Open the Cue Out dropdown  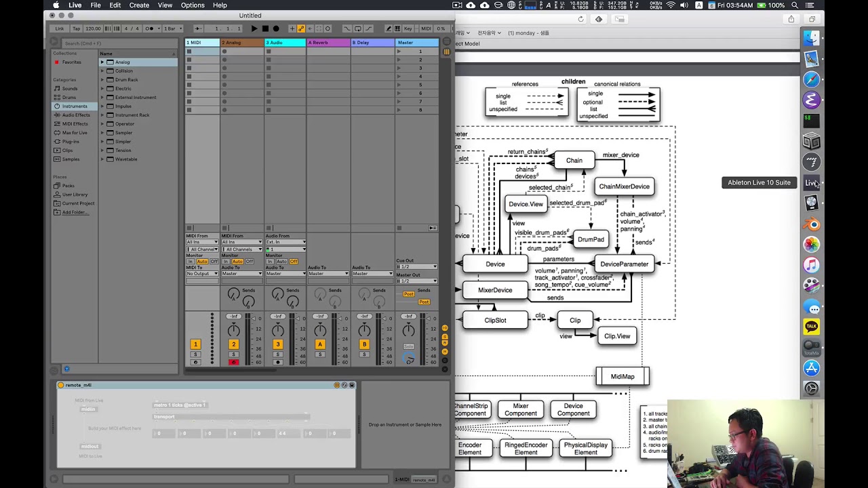click(x=417, y=266)
